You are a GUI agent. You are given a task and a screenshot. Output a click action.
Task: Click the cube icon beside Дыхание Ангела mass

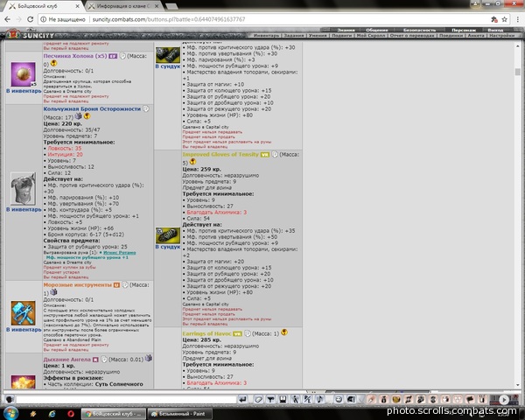[x=149, y=358]
